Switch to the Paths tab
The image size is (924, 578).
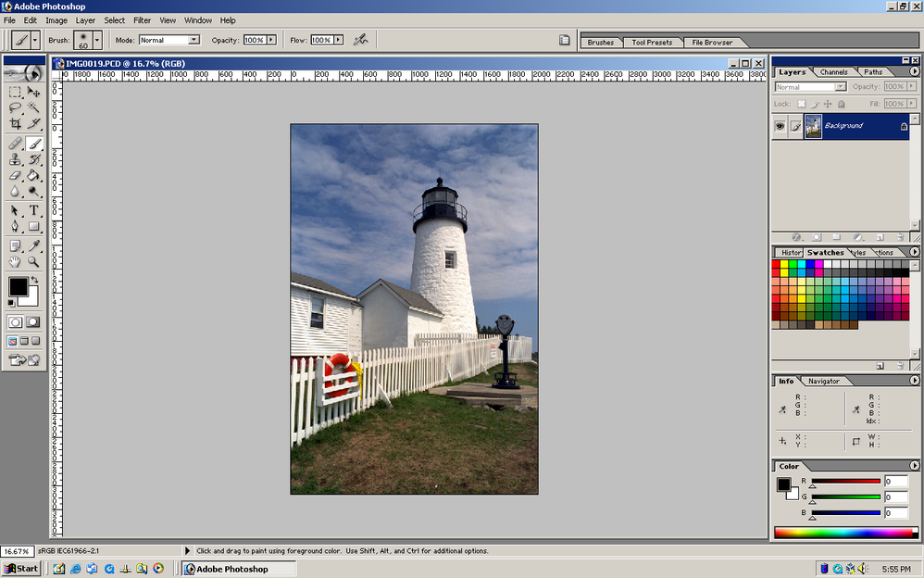pyautogui.click(x=873, y=72)
